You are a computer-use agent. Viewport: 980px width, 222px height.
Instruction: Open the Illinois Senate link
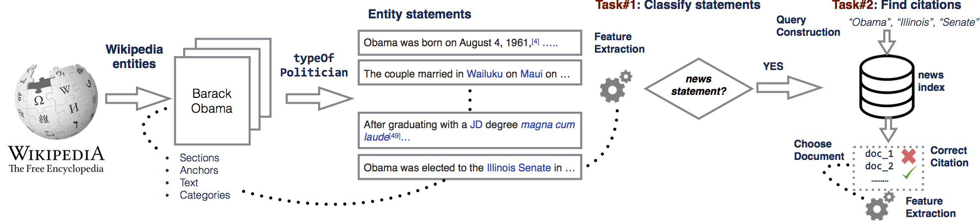tap(519, 168)
